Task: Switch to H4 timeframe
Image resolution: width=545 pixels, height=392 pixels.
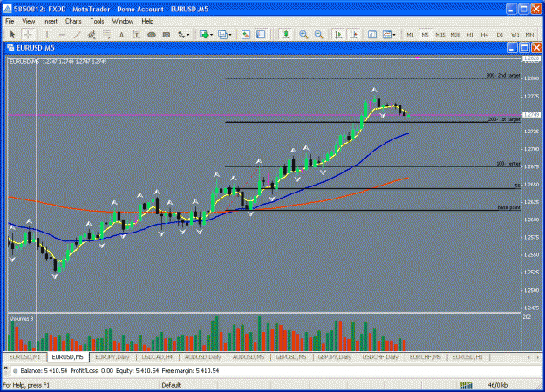Action: coord(485,35)
